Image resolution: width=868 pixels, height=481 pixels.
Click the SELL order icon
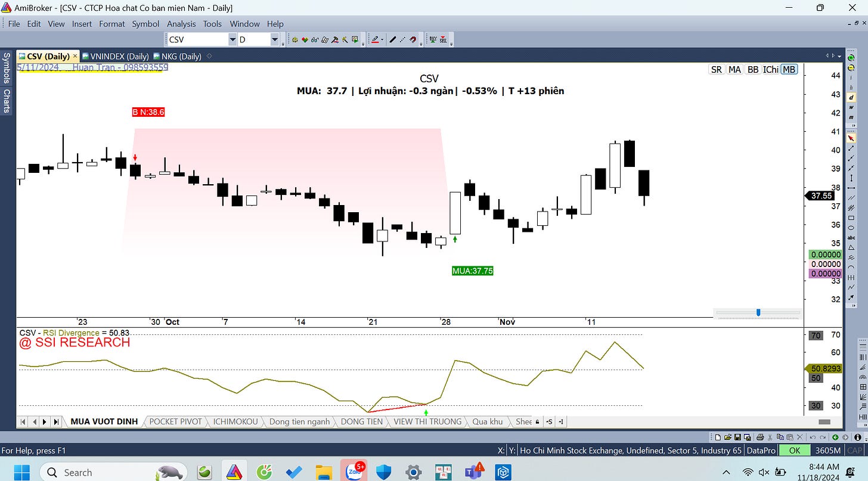(x=444, y=40)
